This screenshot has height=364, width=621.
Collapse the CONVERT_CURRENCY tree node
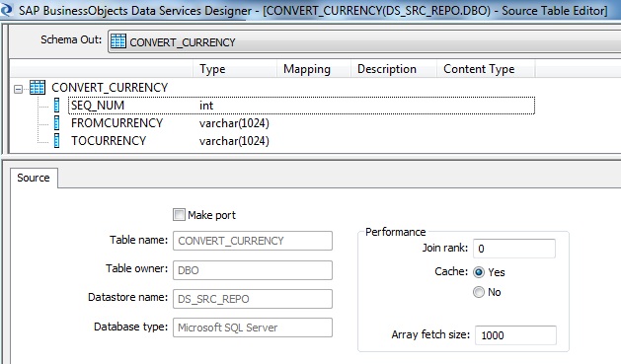point(18,89)
